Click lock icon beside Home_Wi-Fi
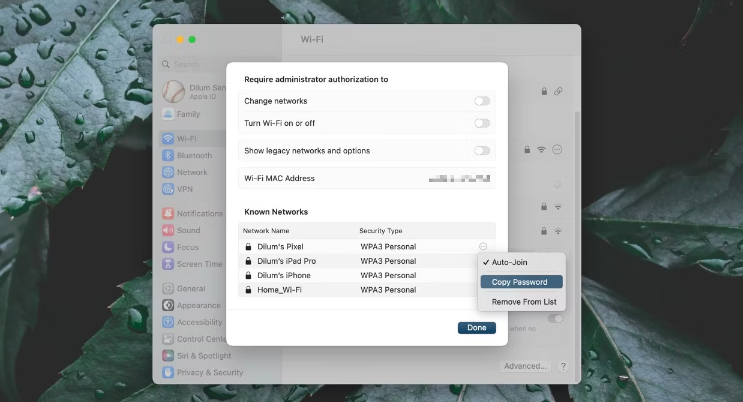The width and height of the screenshot is (743, 402). (x=248, y=290)
